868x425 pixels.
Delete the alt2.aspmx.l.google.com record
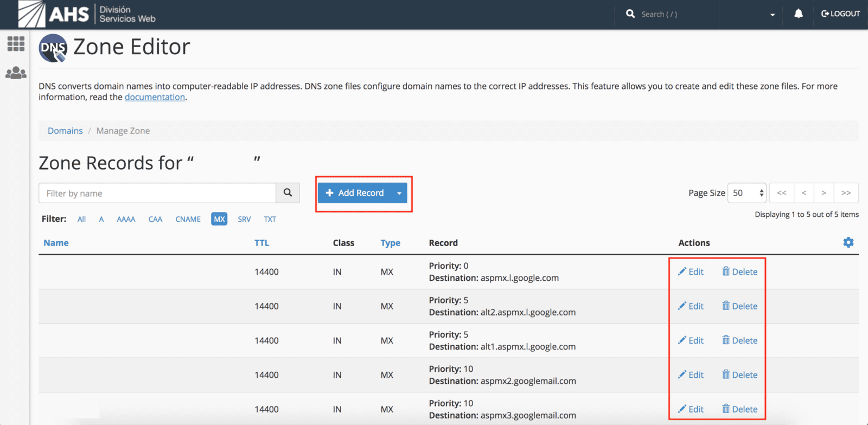(x=739, y=306)
